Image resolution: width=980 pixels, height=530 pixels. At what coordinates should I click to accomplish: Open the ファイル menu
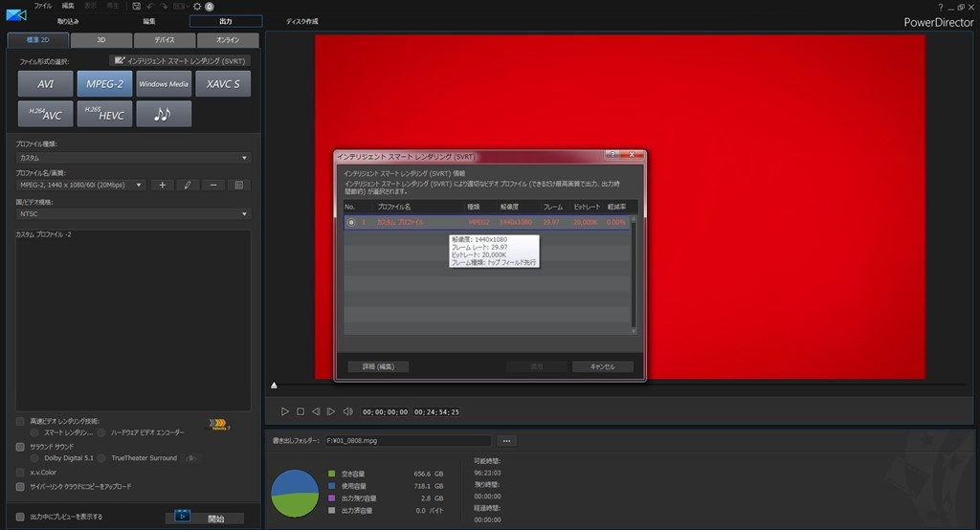42,6
